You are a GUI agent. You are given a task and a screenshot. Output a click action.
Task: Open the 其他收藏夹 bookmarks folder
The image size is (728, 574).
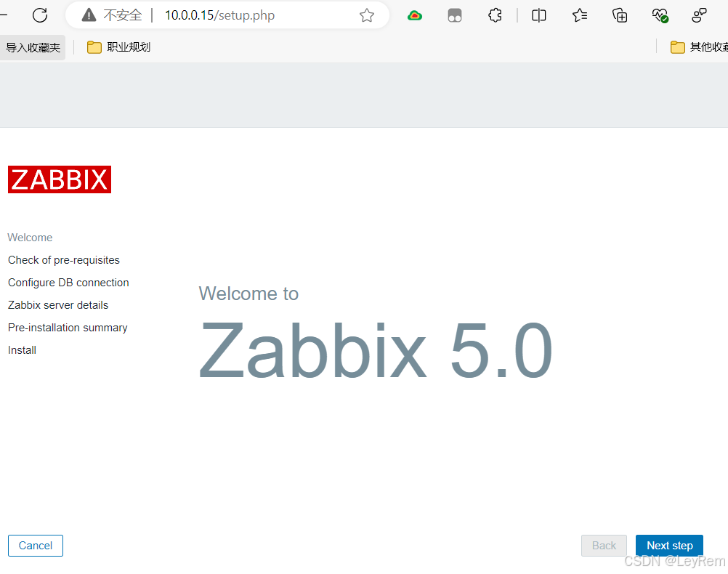point(699,47)
